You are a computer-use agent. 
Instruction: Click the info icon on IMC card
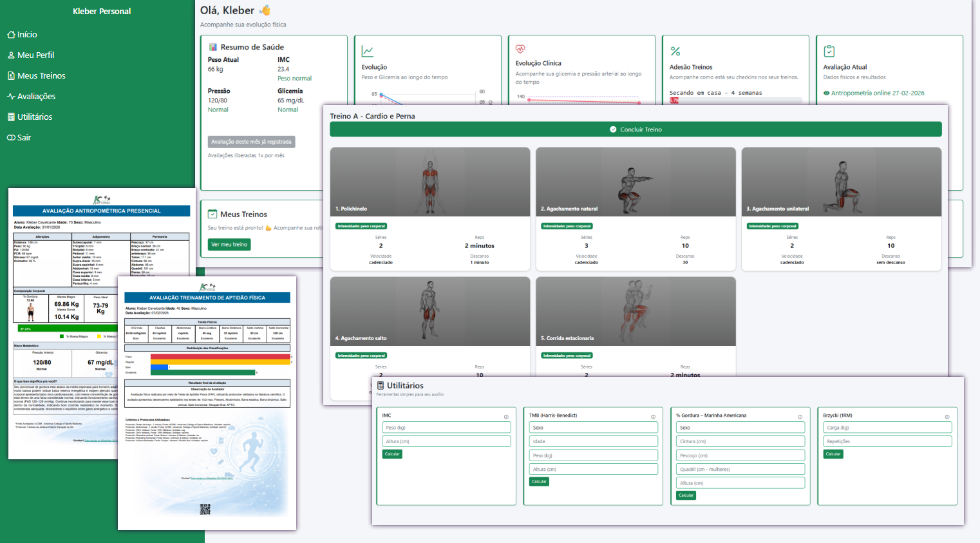click(506, 417)
